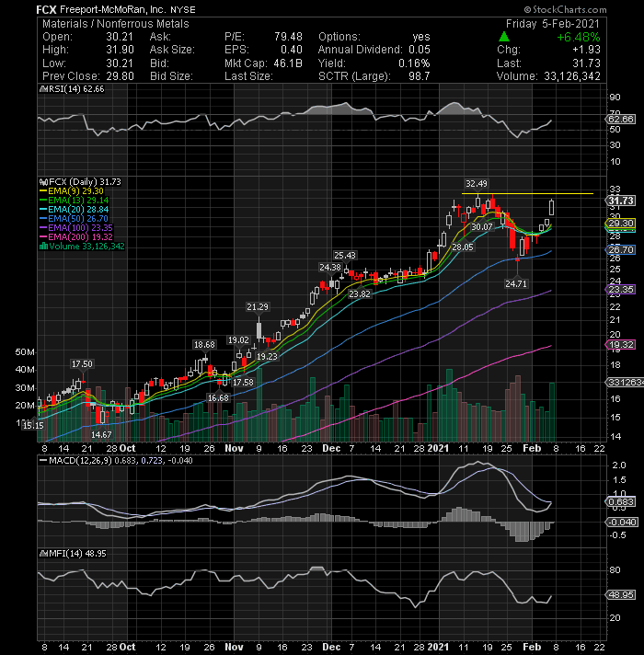The image size is (644, 655).
Task: Click the SCTR (Large) value 98.7
Action: (420, 76)
